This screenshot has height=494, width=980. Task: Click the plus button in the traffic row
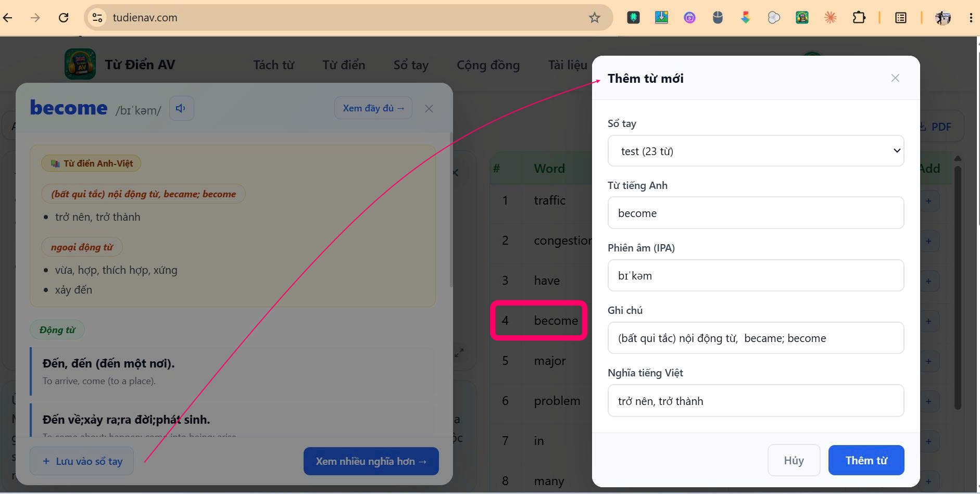pyautogui.click(x=928, y=201)
